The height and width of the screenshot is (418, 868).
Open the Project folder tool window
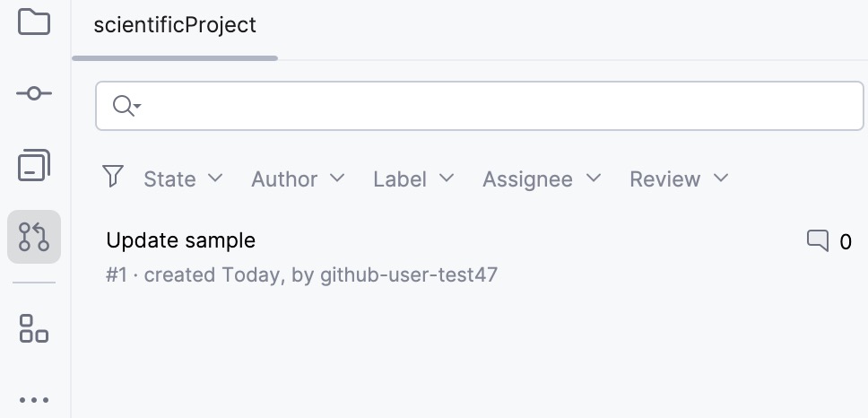(34, 21)
